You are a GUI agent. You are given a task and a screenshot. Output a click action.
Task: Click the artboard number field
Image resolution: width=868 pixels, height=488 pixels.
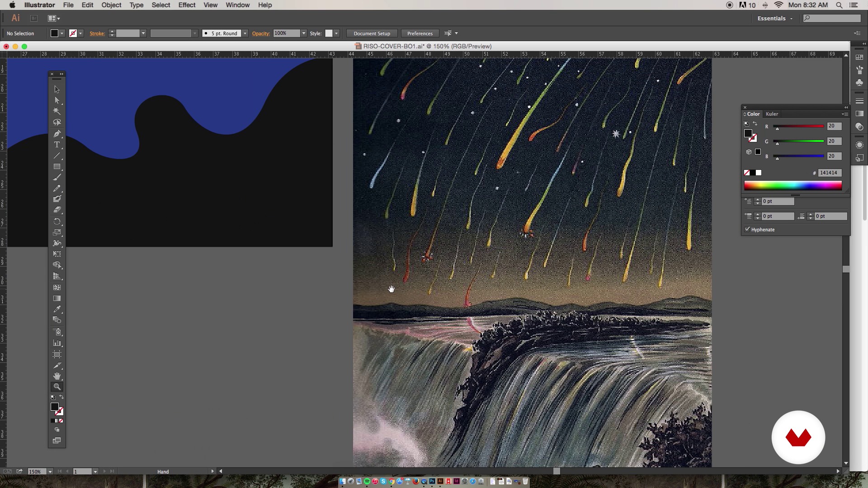(x=82, y=471)
